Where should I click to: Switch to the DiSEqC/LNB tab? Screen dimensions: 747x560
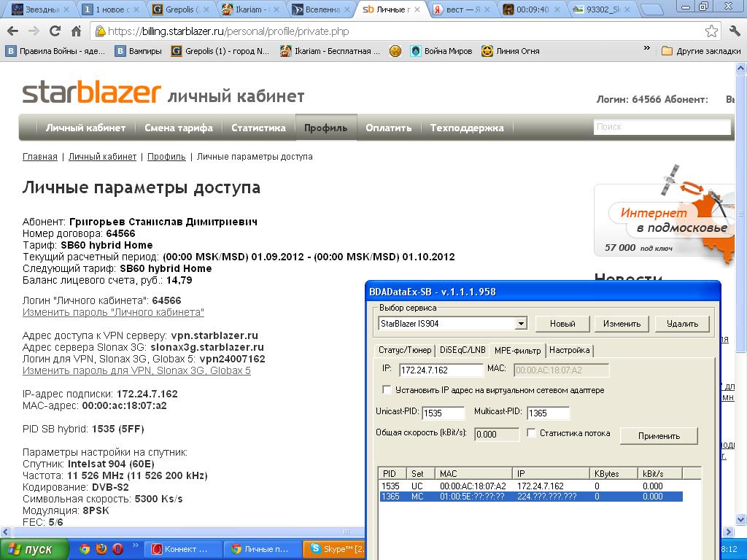click(462, 350)
